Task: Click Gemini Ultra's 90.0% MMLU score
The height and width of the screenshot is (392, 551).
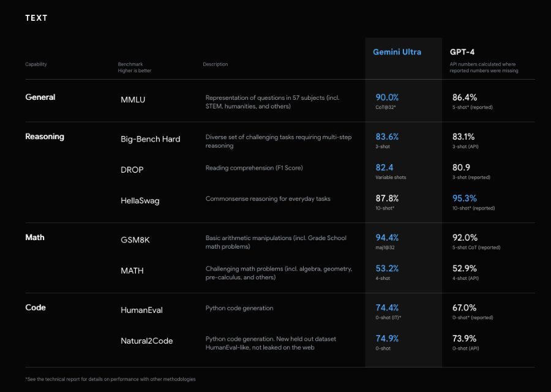Action: click(387, 97)
